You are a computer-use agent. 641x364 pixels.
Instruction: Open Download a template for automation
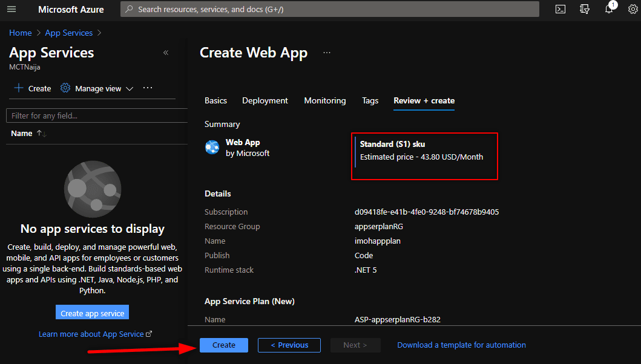(462, 345)
